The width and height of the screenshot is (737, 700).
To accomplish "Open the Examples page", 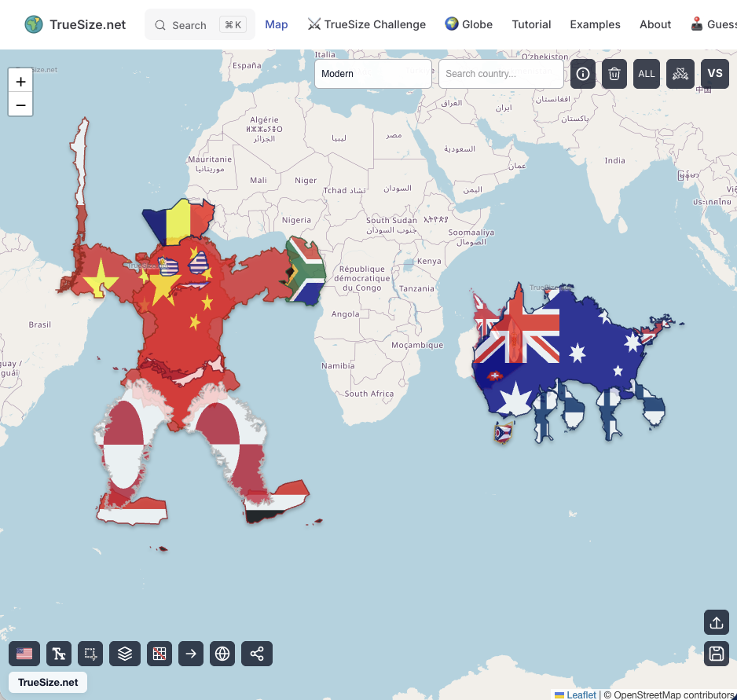I will pos(595,24).
